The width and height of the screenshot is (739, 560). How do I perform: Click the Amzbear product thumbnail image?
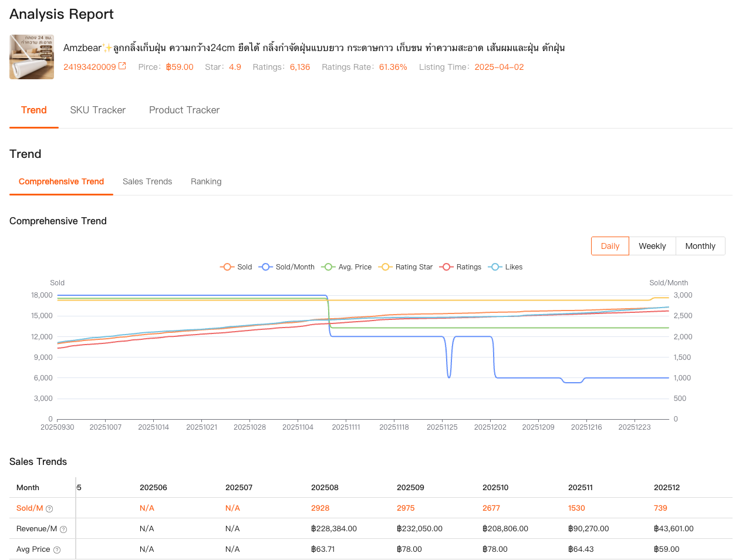point(32,57)
